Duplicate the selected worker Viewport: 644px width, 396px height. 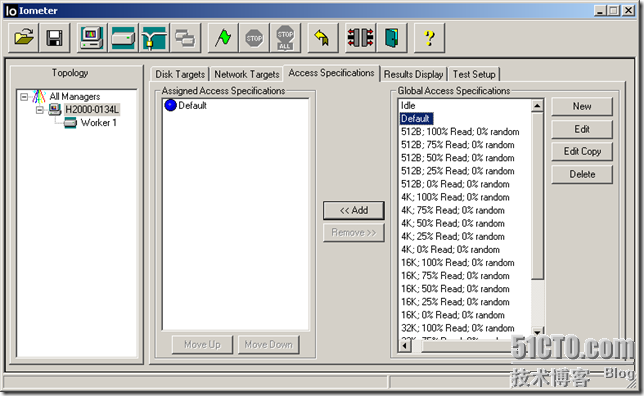[x=186, y=38]
